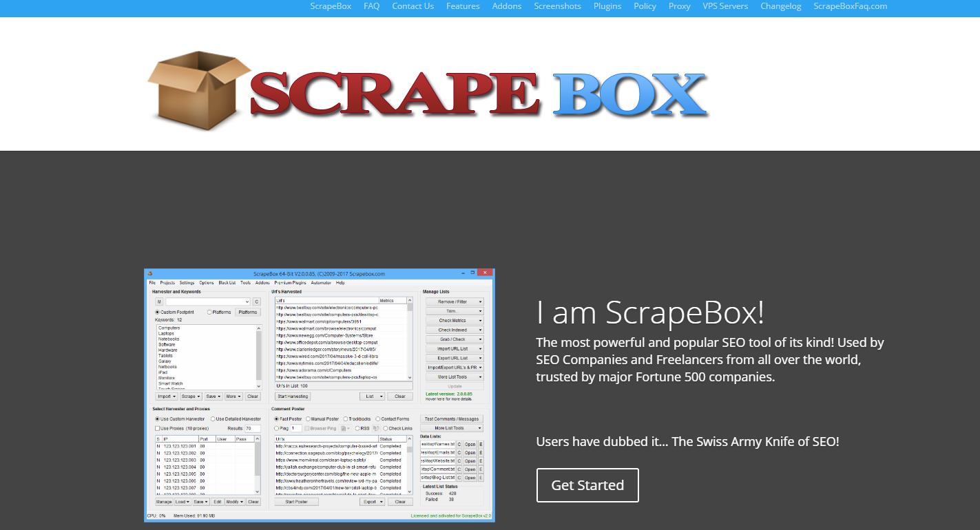
Task: Click the ScrapeBox icon in the app screenshot title bar
Action: point(149,273)
